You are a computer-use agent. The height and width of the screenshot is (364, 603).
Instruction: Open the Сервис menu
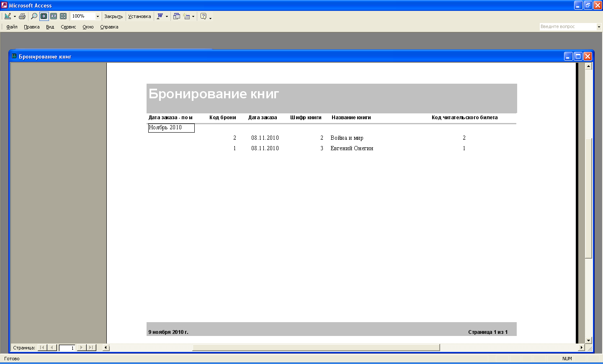tap(68, 27)
